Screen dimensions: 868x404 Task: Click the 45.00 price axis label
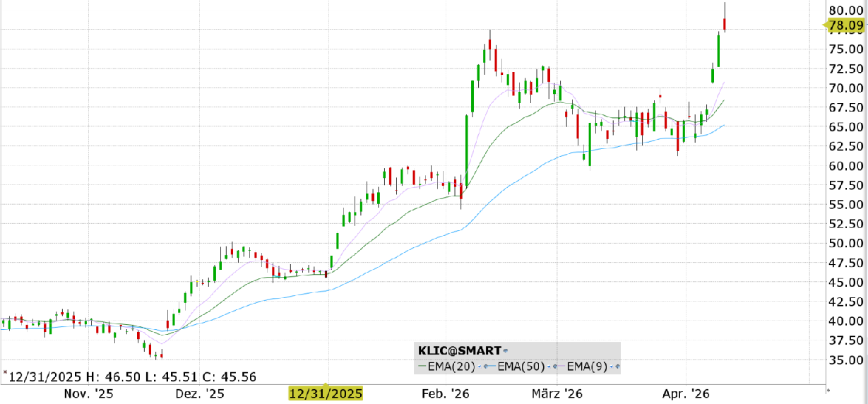click(x=846, y=283)
